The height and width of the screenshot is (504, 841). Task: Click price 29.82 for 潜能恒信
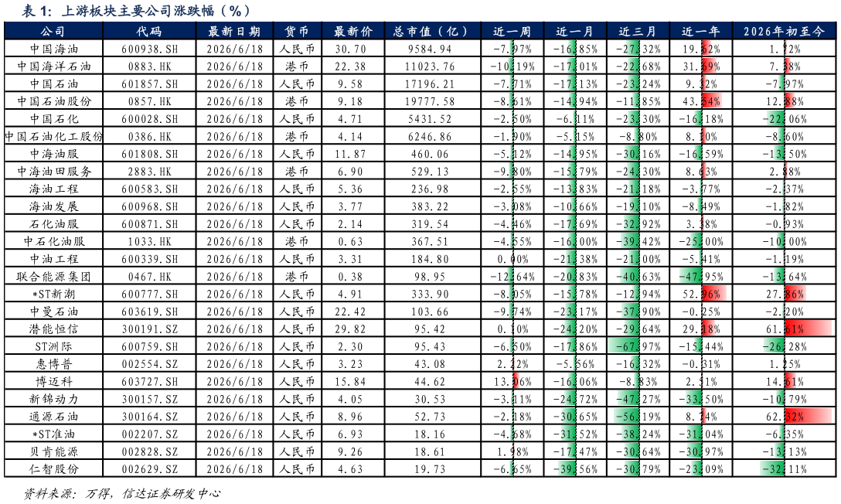point(350,329)
